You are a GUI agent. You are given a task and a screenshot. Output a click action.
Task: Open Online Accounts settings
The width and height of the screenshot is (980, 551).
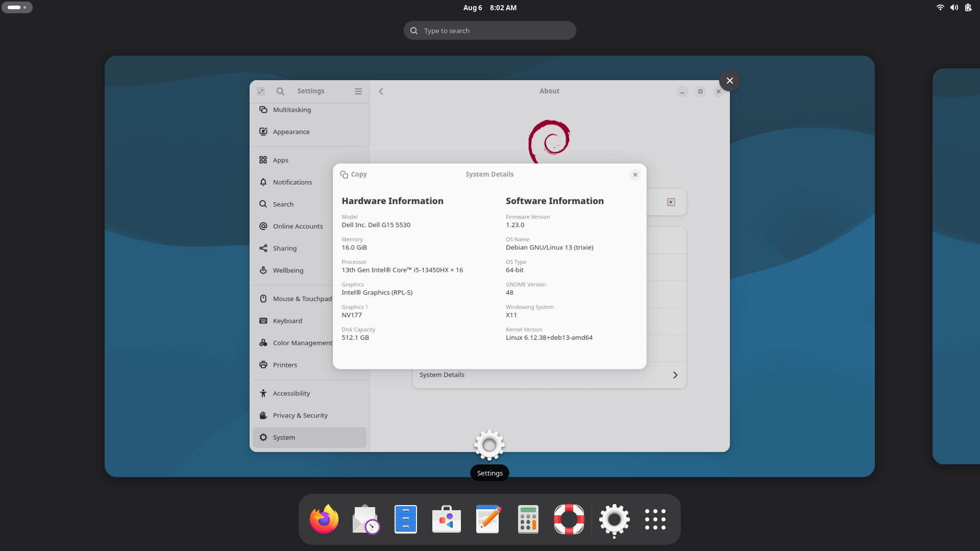[x=298, y=226]
